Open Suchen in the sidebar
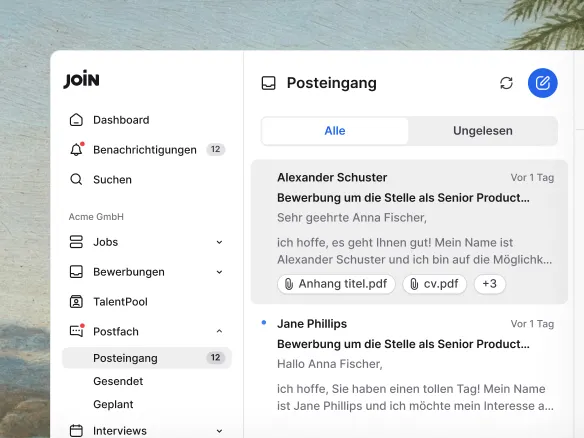Viewport: 584px width, 438px height. click(147, 180)
